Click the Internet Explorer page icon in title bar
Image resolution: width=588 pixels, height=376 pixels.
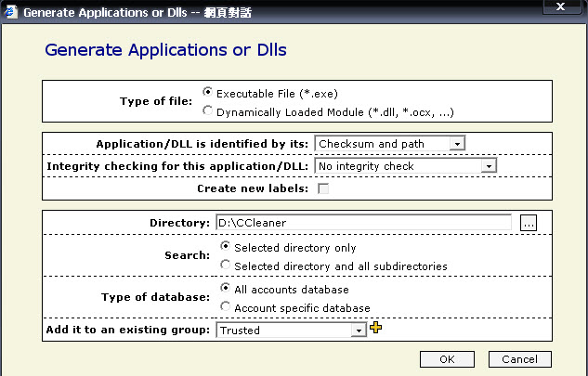coord(10,12)
